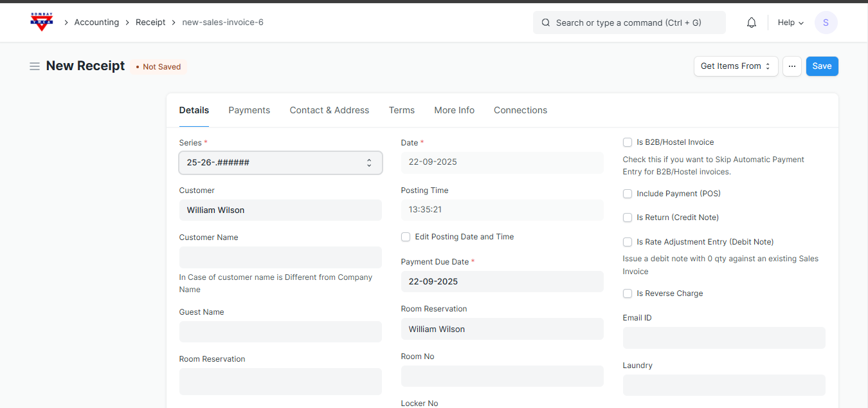This screenshot has width=868, height=408.
Task: Click the search magnifier icon
Action: (546, 23)
